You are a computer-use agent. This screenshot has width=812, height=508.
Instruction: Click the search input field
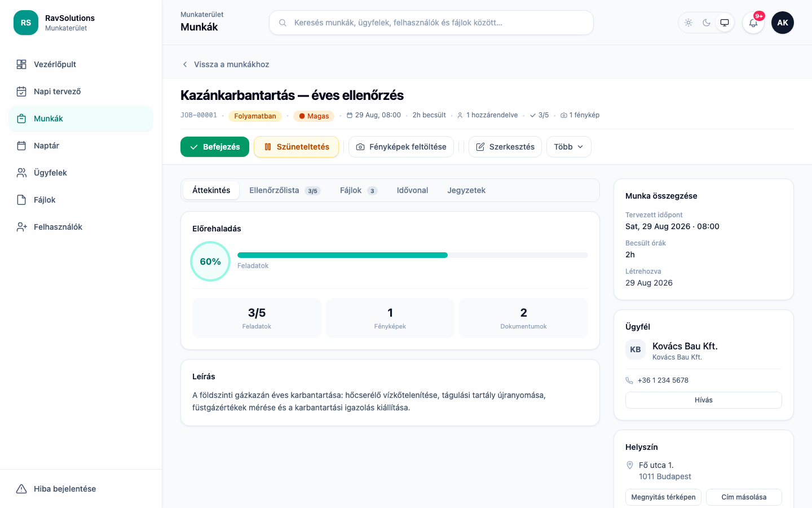tap(431, 23)
